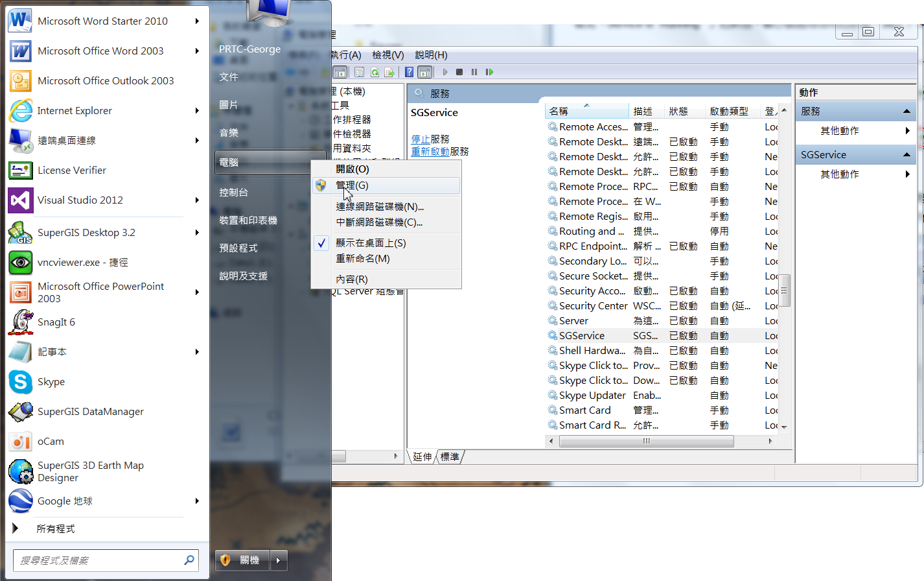Open 說明(H) menu in services window
Image resolution: width=924 pixels, height=581 pixels.
(431, 55)
